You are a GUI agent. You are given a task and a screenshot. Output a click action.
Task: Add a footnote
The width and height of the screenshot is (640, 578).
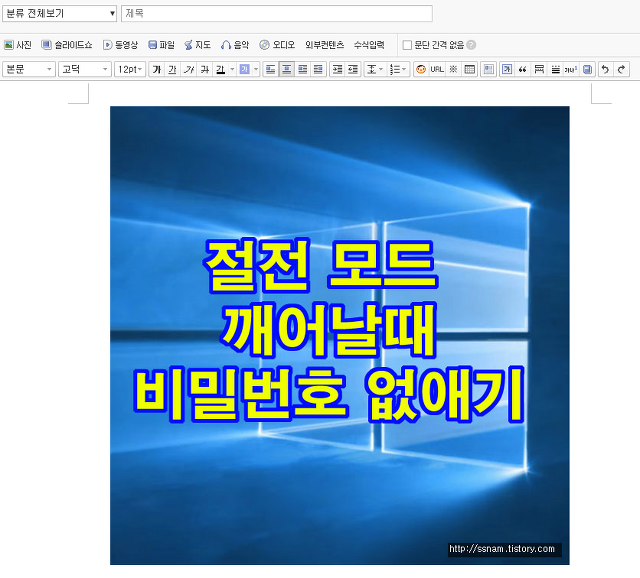(571, 69)
